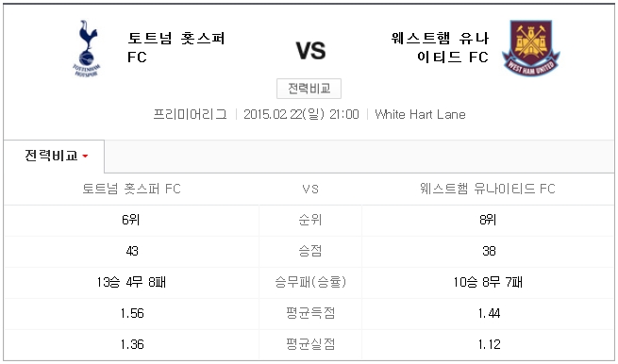Click the 토트넘 홋스퍼 FC header team name

(176, 48)
